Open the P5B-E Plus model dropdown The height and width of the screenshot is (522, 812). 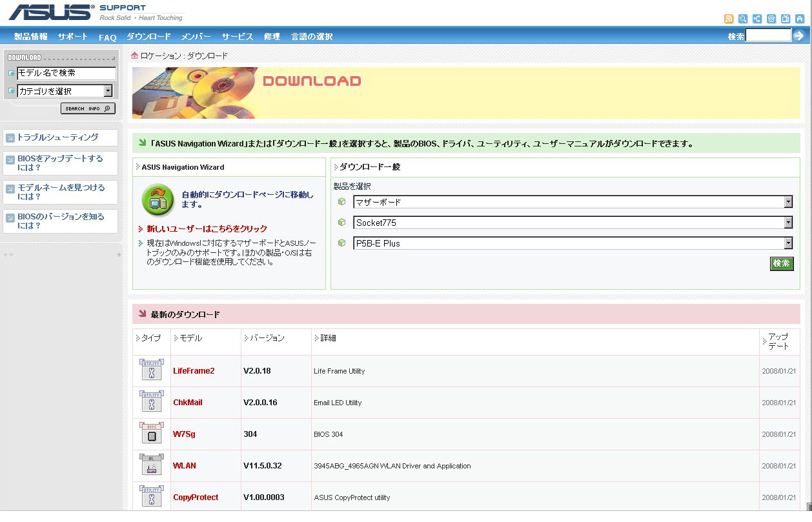click(x=573, y=243)
